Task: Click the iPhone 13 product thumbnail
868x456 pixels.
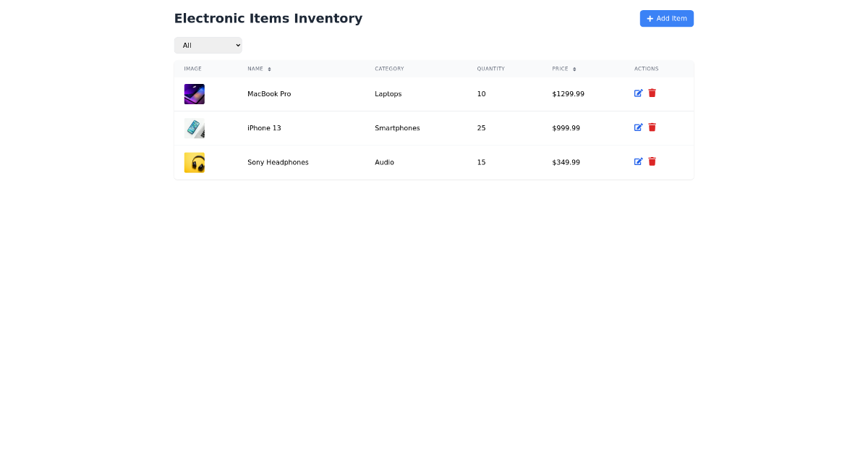Action: [194, 128]
